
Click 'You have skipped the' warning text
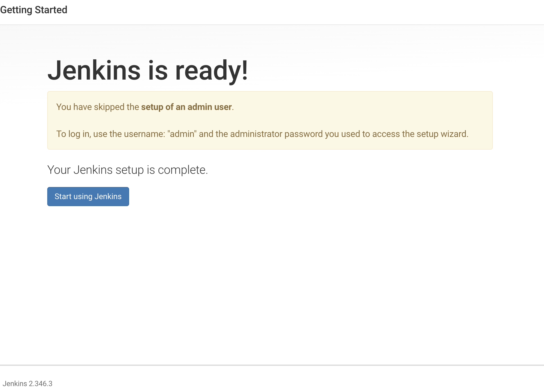pos(98,107)
